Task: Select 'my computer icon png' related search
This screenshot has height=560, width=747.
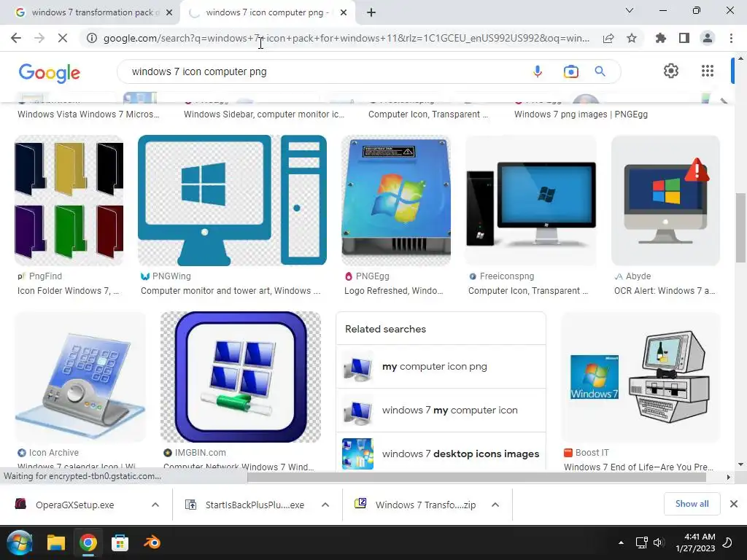Action: pos(441,367)
